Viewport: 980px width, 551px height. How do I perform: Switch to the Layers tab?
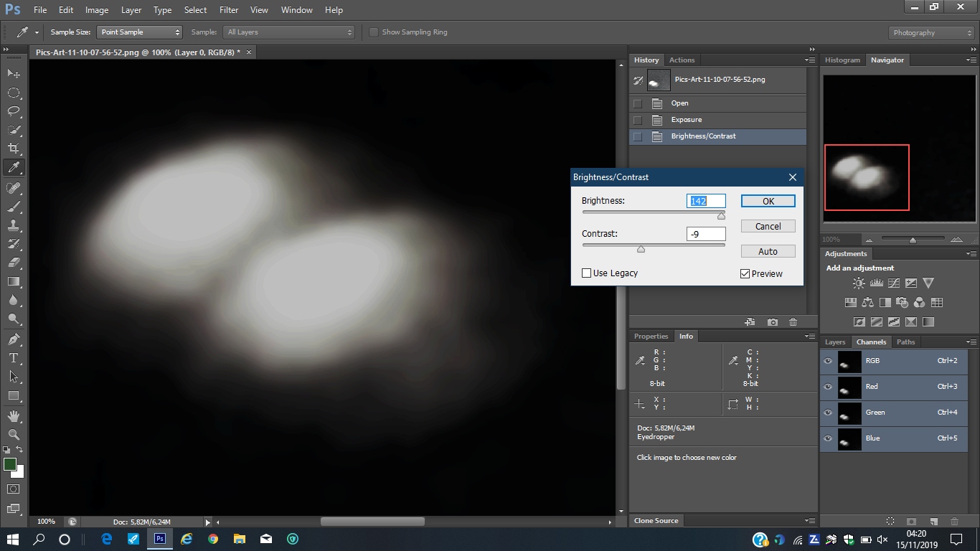tap(834, 342)
